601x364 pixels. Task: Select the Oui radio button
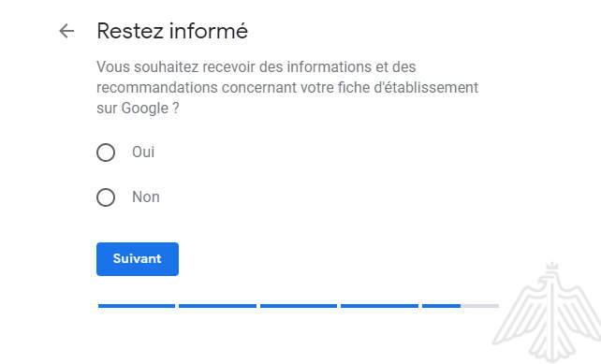pos(106,153)
